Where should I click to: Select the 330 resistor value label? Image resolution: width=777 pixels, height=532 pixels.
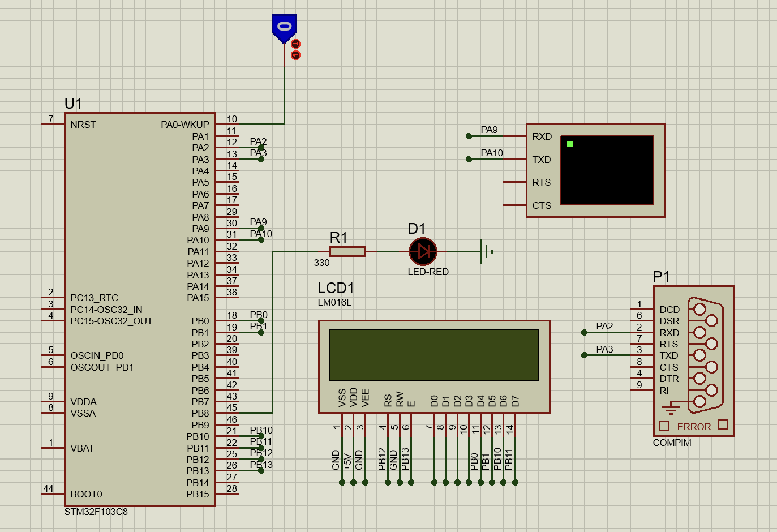(x=321, y=263)
